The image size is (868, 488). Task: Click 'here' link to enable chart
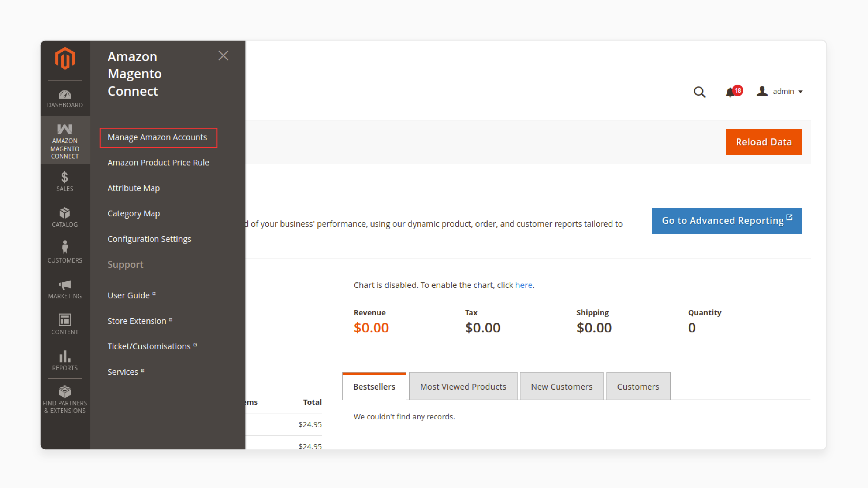pyautogui.click(x=524, y=285)
